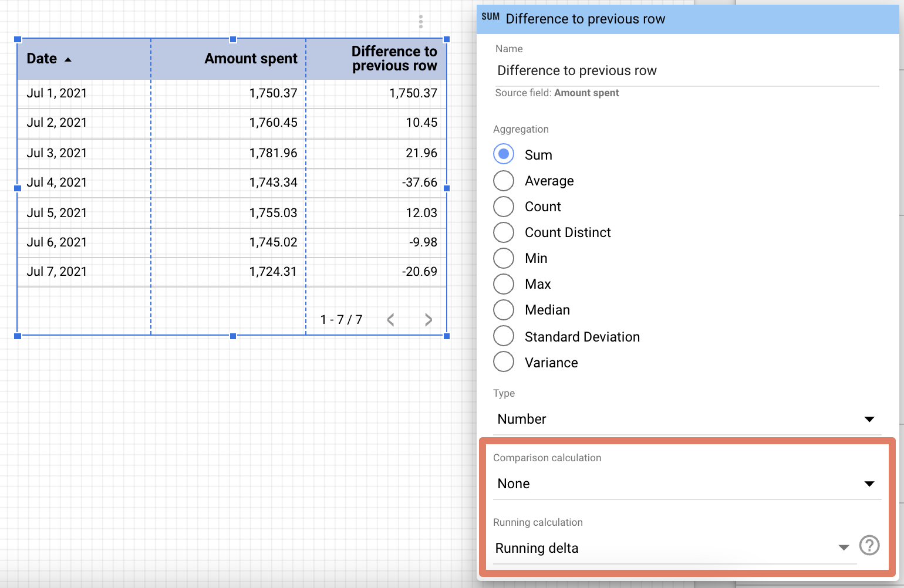This screenshot has width=904, height=588.
Task: Select the Min aggregation radio button
Action: (x=504, y=258)
